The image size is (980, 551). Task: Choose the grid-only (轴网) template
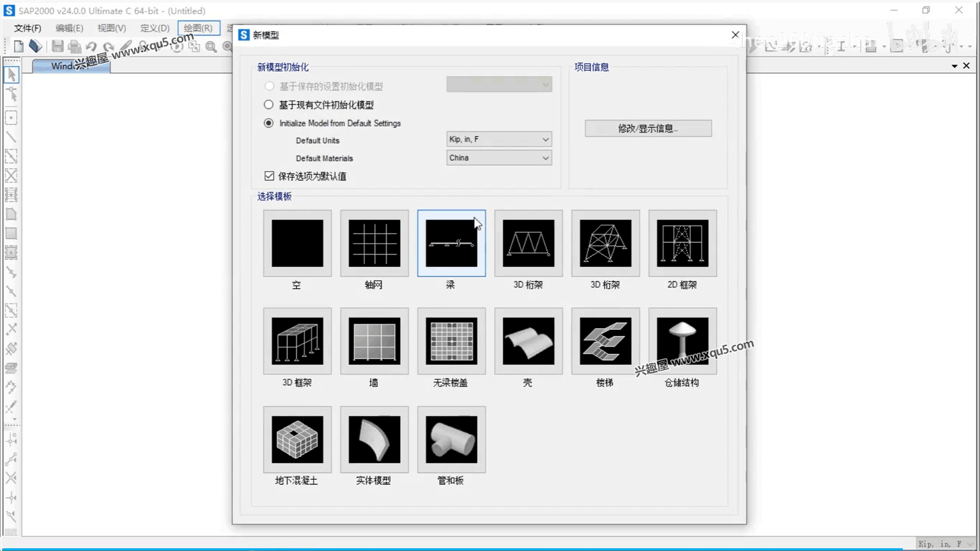pos(374,243)
